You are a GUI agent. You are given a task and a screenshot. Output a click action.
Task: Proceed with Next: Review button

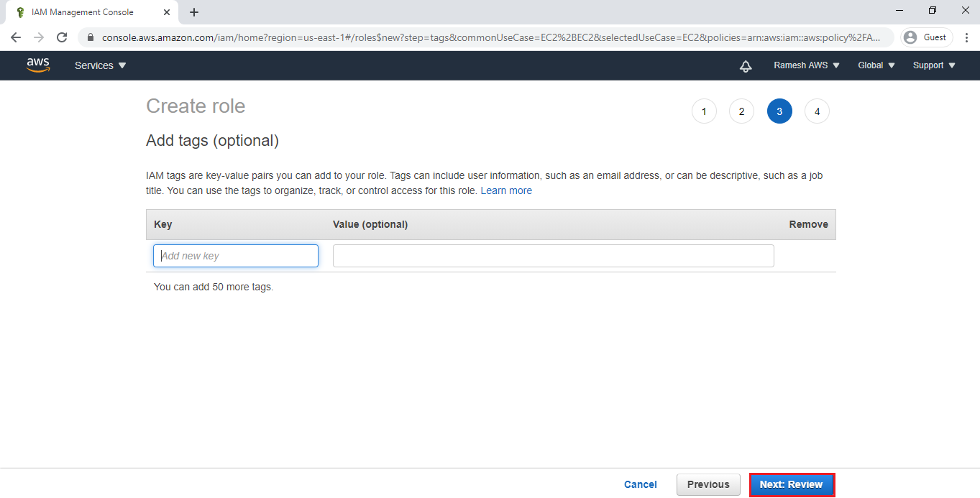[792, 484]
